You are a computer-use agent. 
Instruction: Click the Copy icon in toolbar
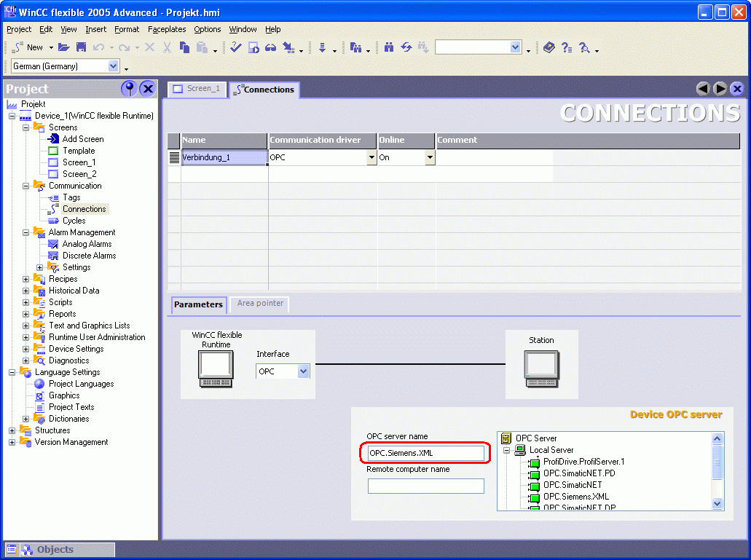click(x=184, y=47)
